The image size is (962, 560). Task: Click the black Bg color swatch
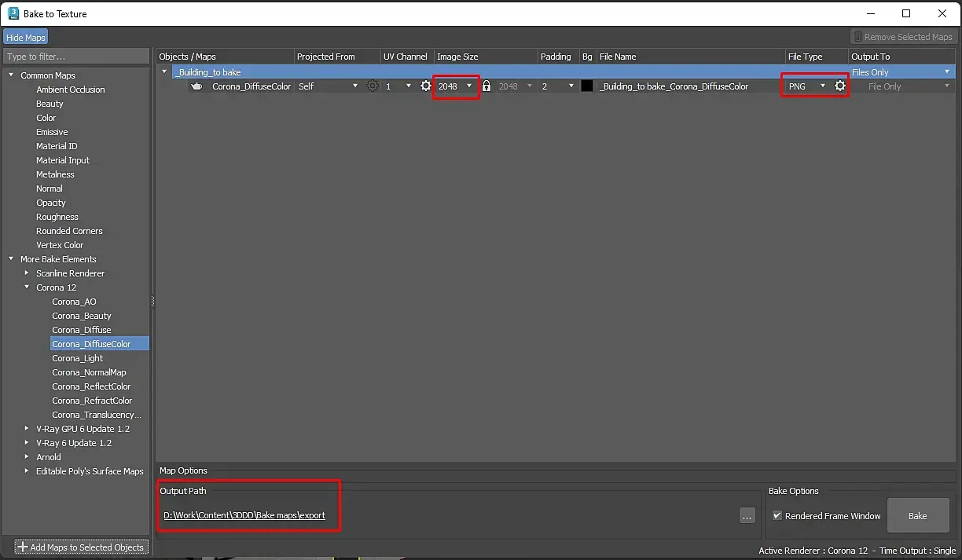pos(587,86)
